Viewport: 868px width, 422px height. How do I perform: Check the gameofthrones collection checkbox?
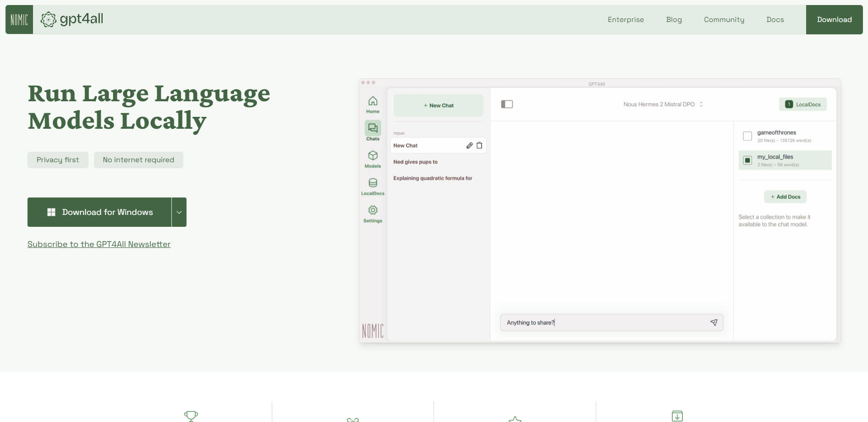tap(747, 136)
